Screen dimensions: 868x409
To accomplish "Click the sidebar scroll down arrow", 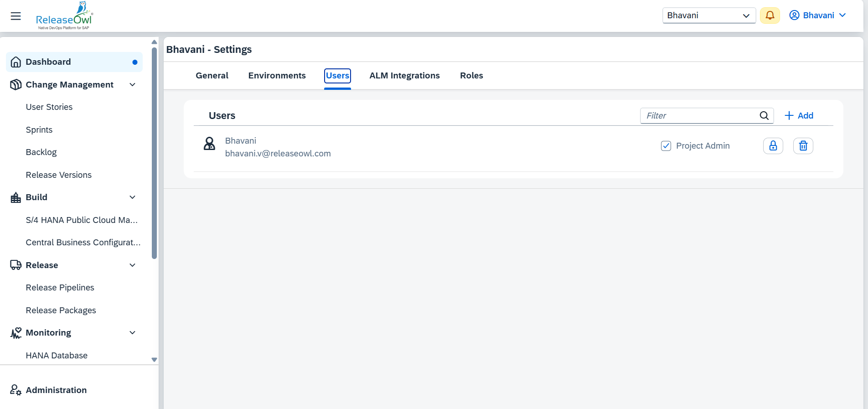I will coord(154,360).
